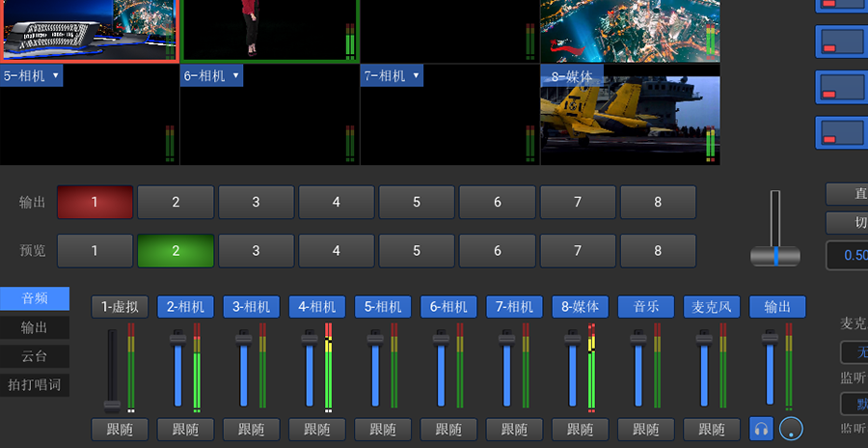Set output row to channel 3
Viewport: 868px width, 448px height.
click(x=256, y=202)
